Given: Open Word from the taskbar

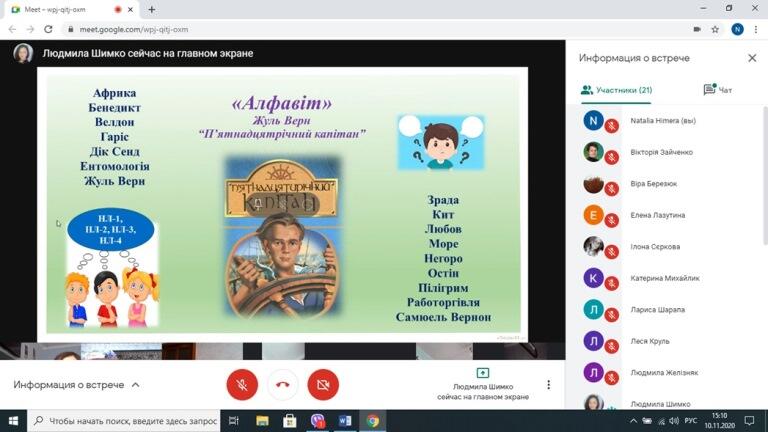Looking at the screenshot, I should tap(345, 421).
